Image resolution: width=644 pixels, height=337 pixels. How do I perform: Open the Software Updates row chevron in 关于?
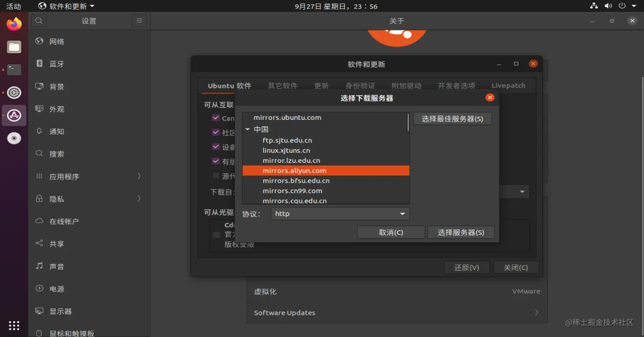tap(536, 312)
